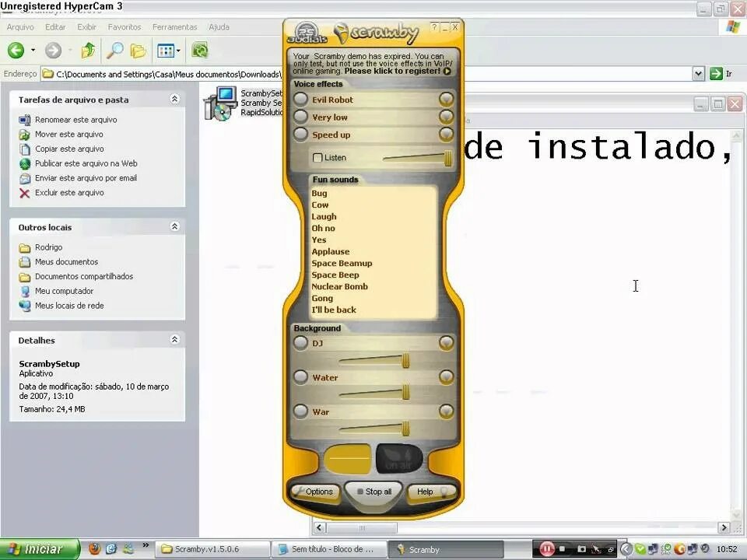Collapse Tarefas de arquivo e pasta panel

click(x=175, y=99)
